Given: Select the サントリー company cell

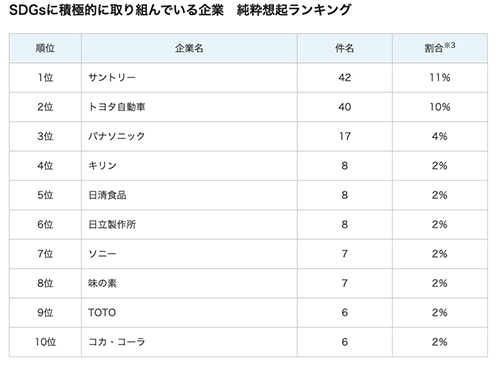Looking at the screenshot, I should click(x=189, y=78).
